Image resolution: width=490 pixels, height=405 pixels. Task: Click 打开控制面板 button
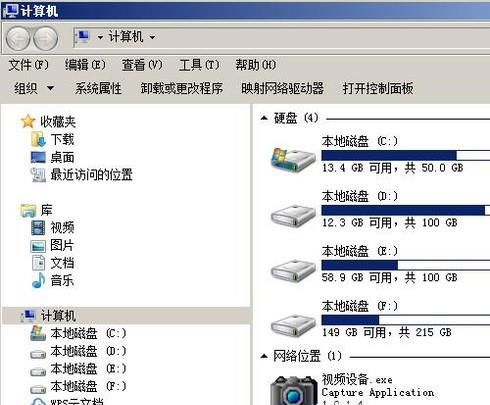coord(378,89)
